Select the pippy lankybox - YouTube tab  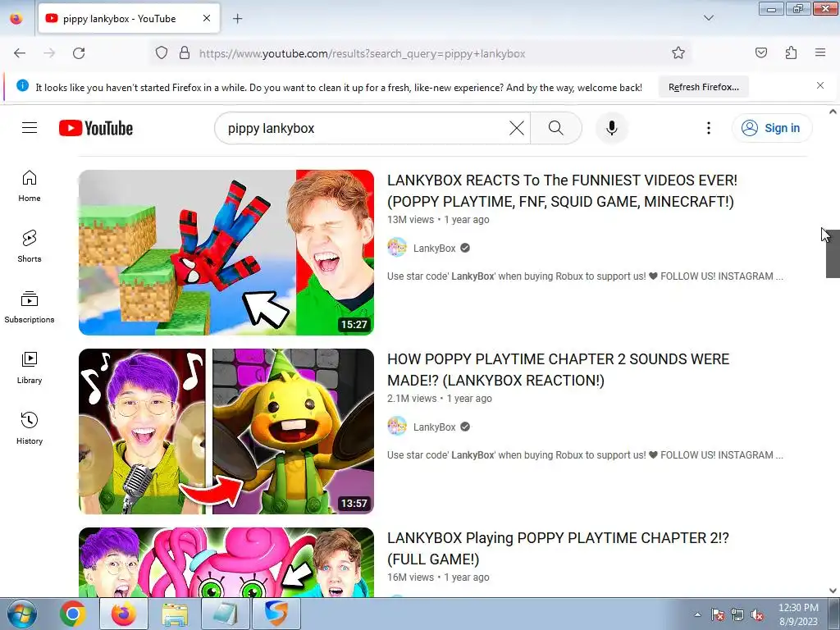click(129, 19)
